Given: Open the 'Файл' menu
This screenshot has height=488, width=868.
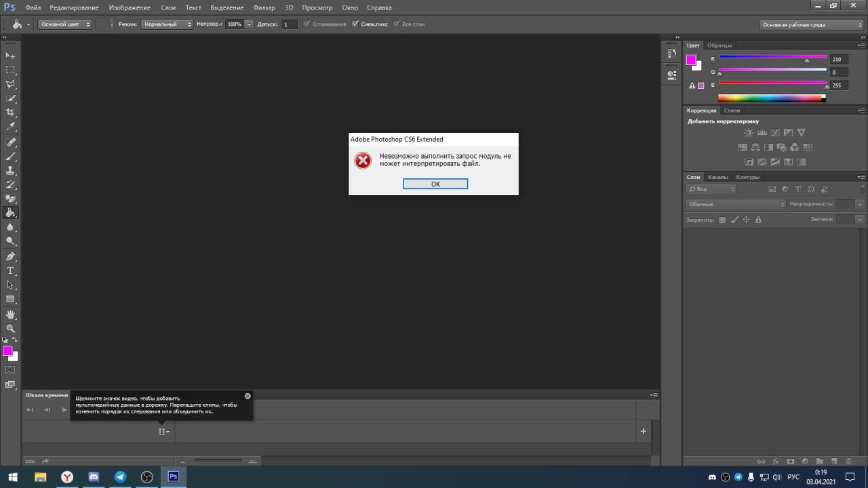Looking at the screenshot, I should click(x=33, y=7).
